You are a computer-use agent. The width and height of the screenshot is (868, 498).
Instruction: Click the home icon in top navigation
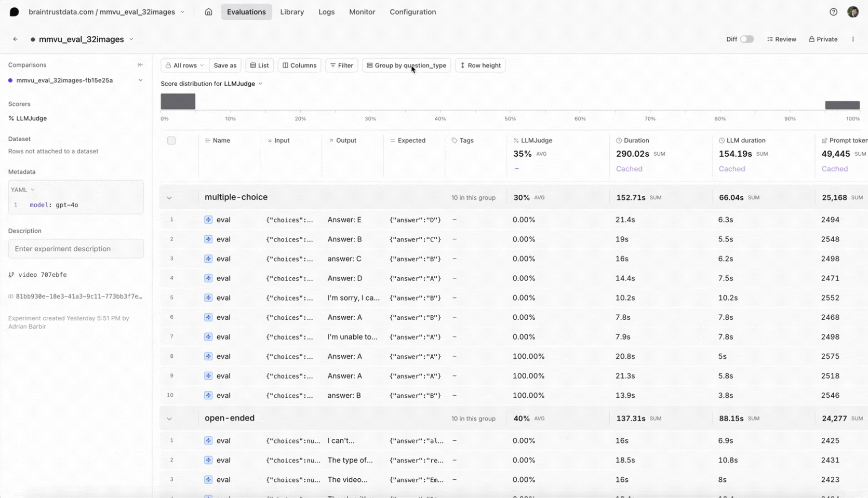point(208,12)
